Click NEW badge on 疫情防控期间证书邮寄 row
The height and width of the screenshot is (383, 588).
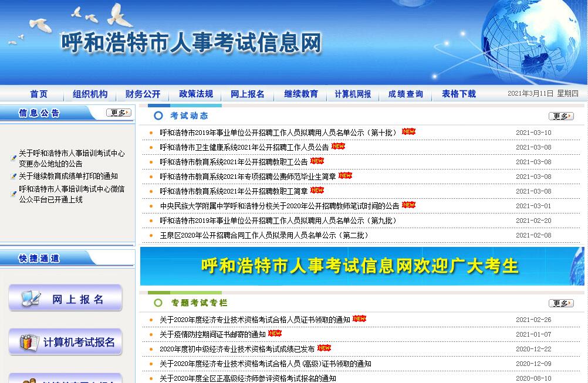point(275,333)
